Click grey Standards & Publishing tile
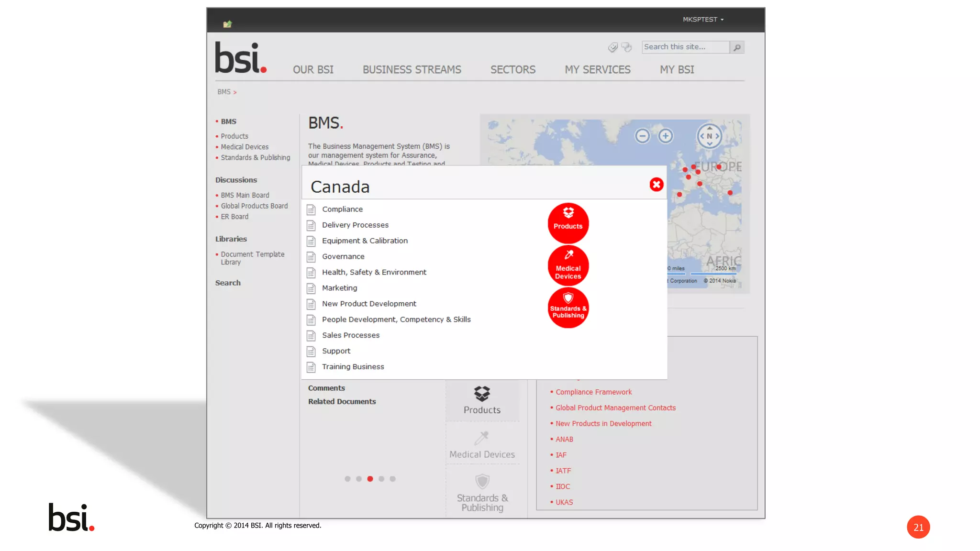The width and height of the screenshot is (980, 551). click(482, 493)
